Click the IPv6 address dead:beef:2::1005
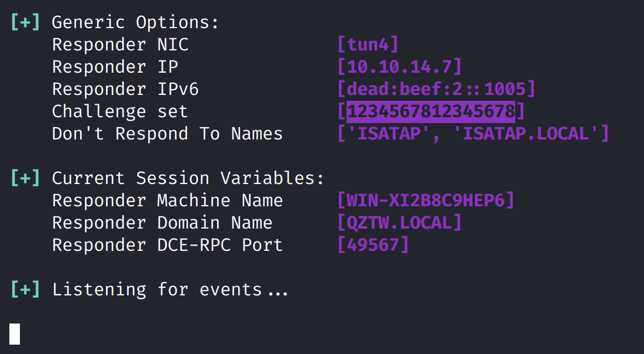 click(436, 89)
